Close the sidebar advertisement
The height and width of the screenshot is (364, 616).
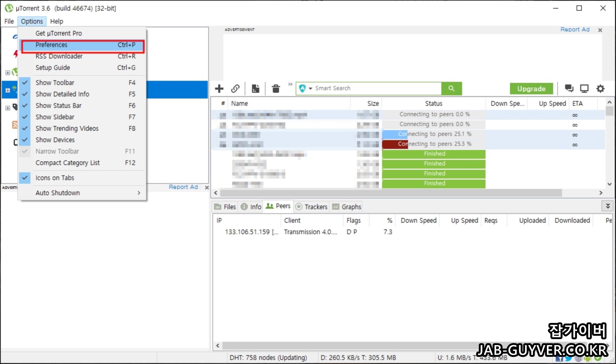pyautogui.click(x=207, y=187)
